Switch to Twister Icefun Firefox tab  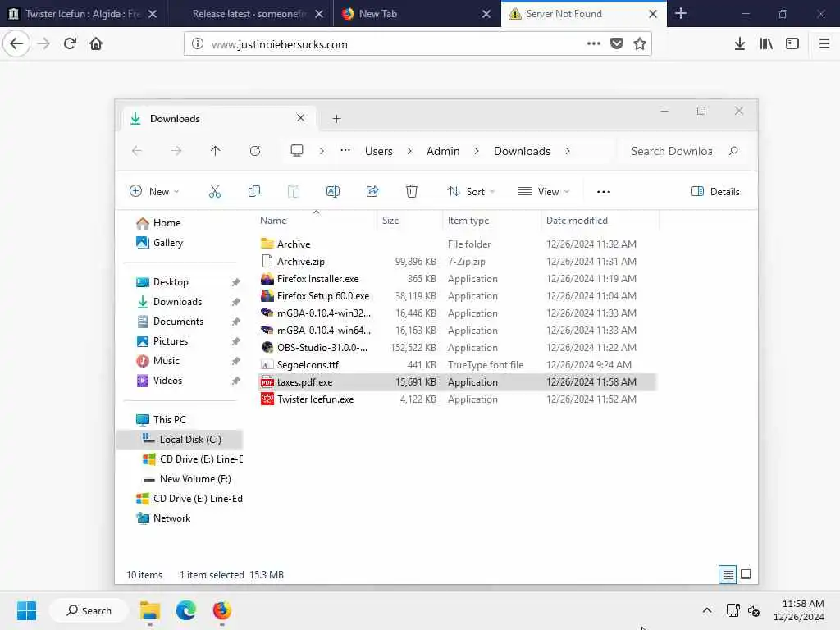click(83, 14)
